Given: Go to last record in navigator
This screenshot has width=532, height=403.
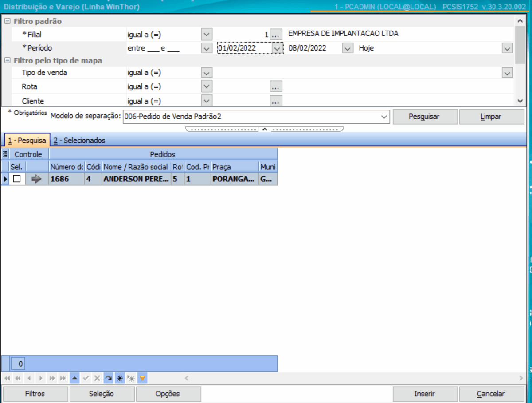Looking at the screenshot, I should pos(63,379).
